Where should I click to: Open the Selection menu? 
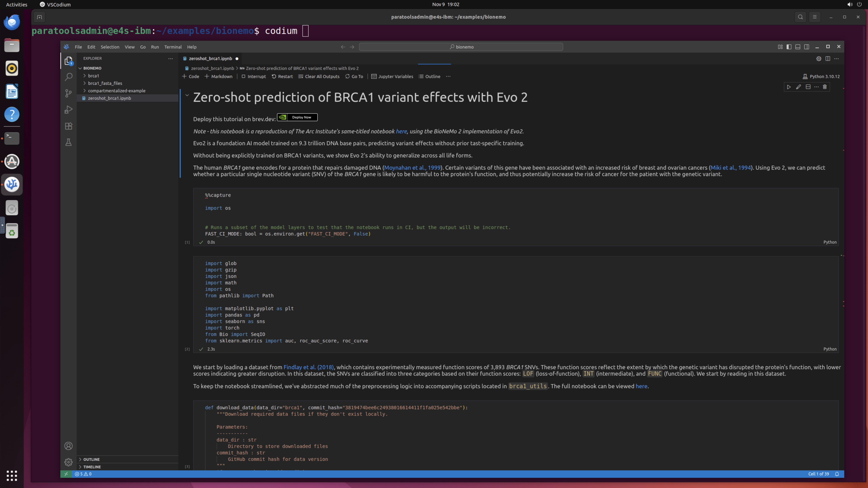tap(110, 47)
